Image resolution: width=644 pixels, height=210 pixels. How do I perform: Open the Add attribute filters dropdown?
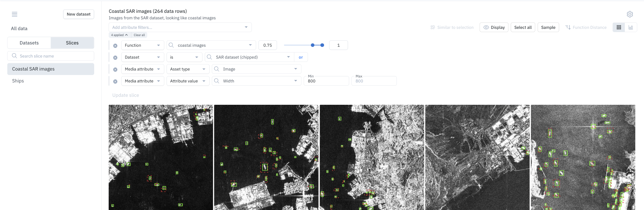pyautogui.click(x=180, y=27)
